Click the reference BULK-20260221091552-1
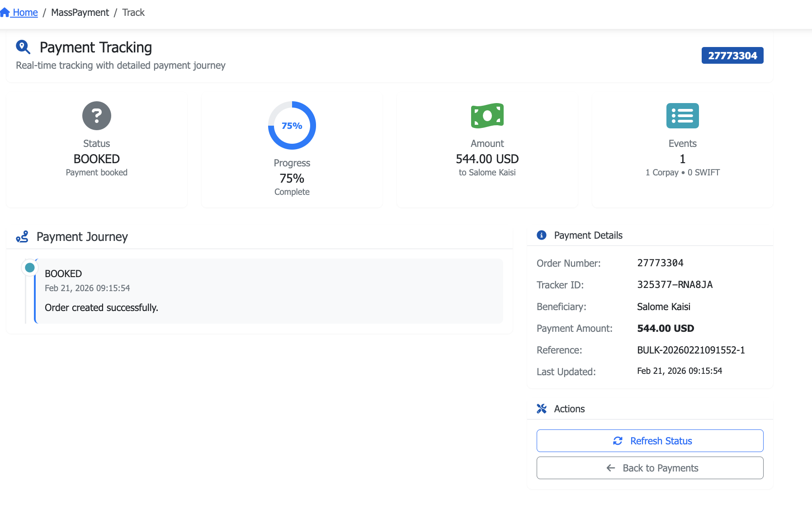Viewport: 812px width, 509px height. (x=690, y=350)
